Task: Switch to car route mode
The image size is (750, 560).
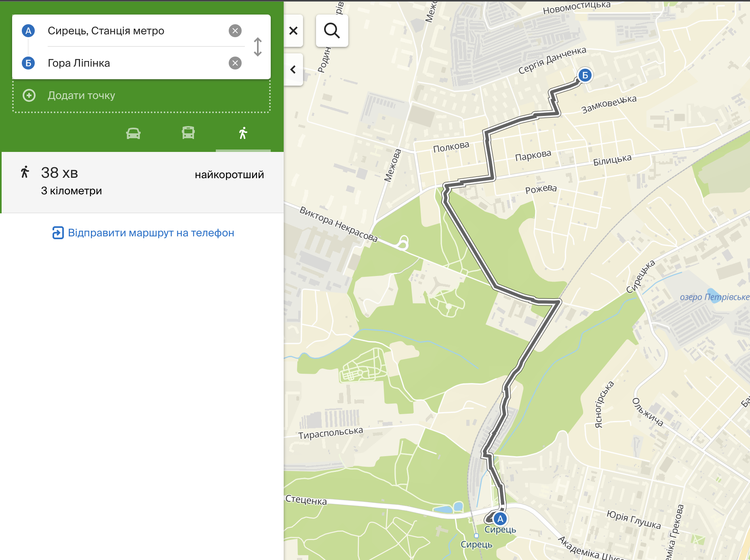Action: pos(133,133)
